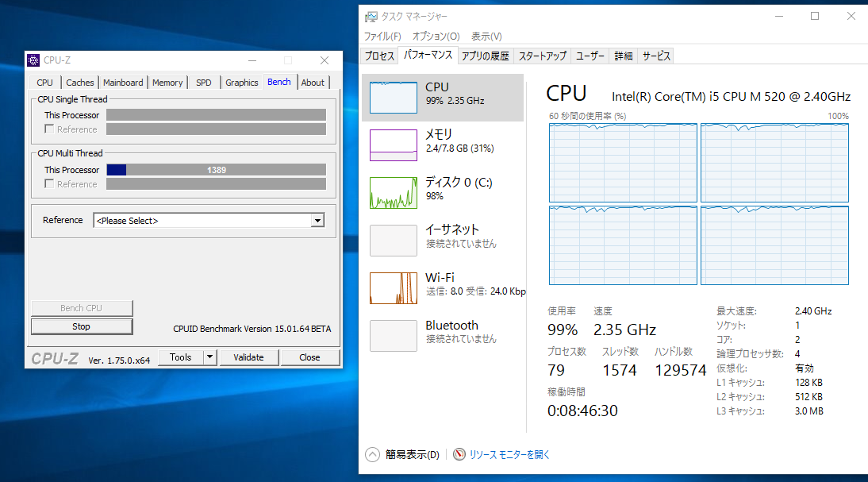The image size is (868, 482).
Task: Click the Multi Thread Reference empty bar
Action: click(216, 184)
